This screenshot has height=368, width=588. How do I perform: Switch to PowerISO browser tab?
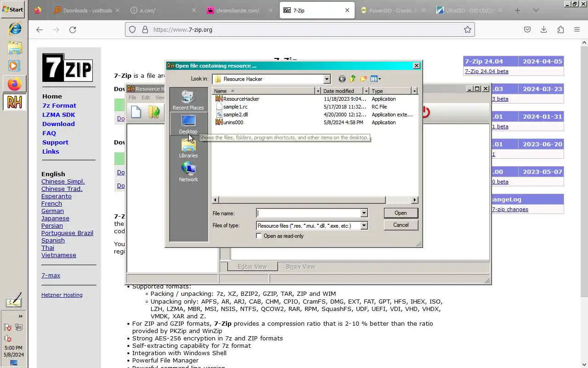(393, 10)
